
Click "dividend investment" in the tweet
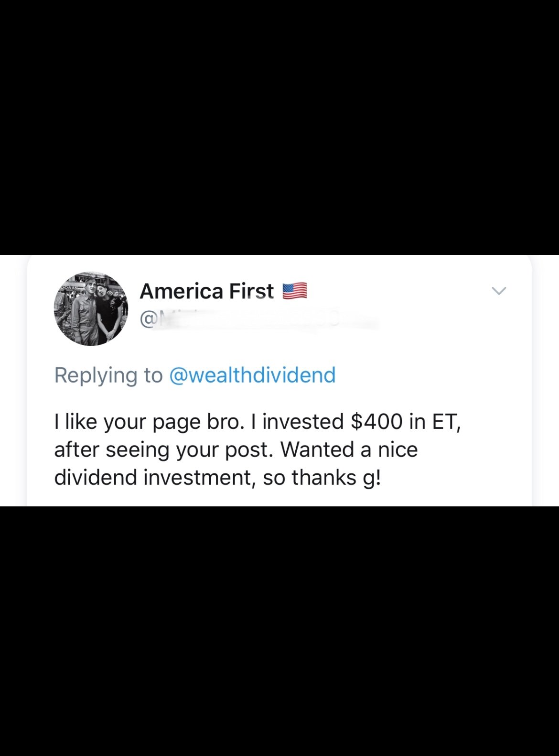tap(153, 477)
